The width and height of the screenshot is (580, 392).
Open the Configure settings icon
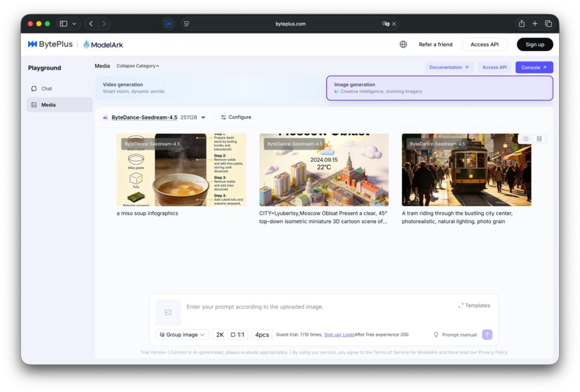click(x=223, y=117)
